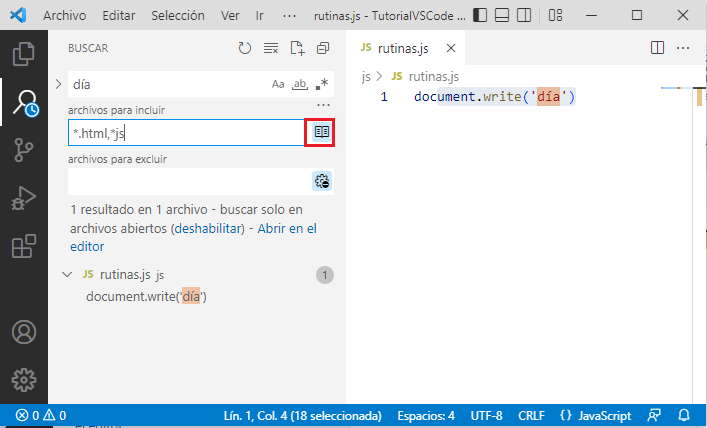Toggle Match Whole Word option
707x428 pixels.
pyautogui.click(x=300, y=84)
